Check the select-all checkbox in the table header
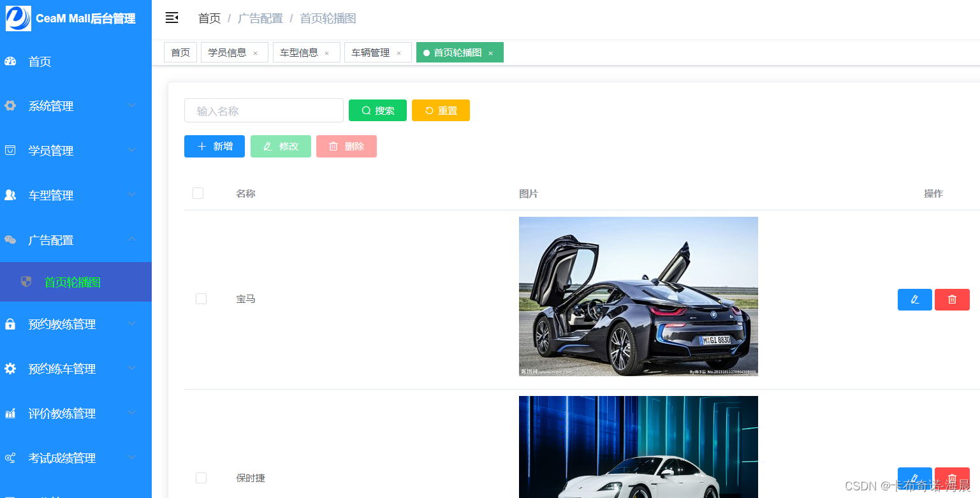This screenshot has height=498, width=980. pos(198,193)
